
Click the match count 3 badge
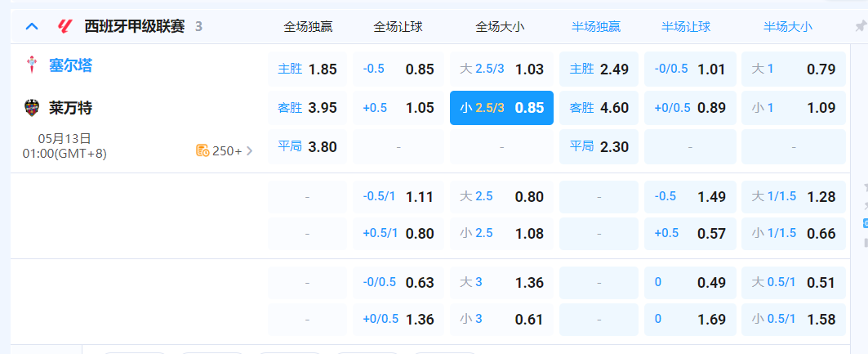[x=198, y=27]
